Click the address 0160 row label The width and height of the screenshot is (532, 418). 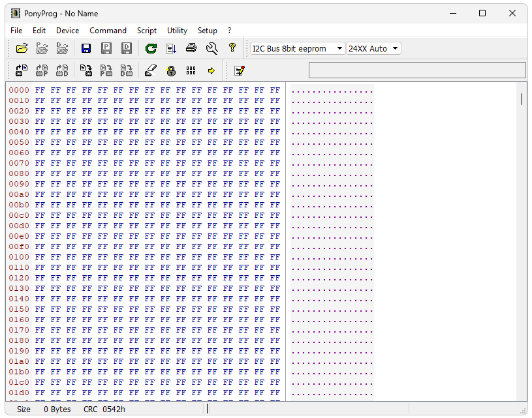(19, 320)
